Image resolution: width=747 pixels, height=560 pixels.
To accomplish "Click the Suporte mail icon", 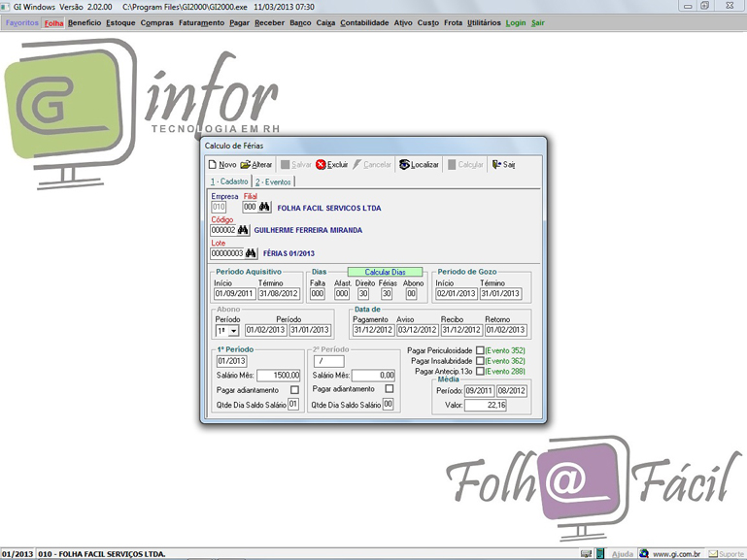I will coord(713,554).
